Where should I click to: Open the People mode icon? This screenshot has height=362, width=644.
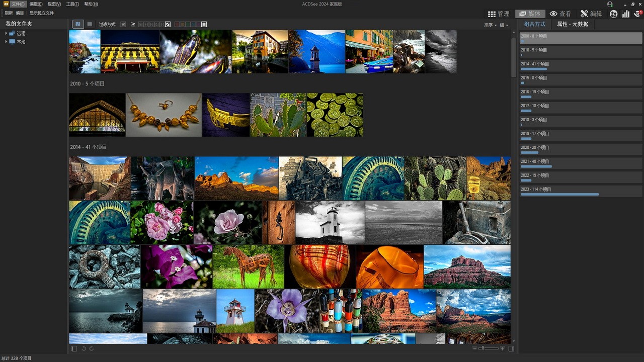click(613, 14)
